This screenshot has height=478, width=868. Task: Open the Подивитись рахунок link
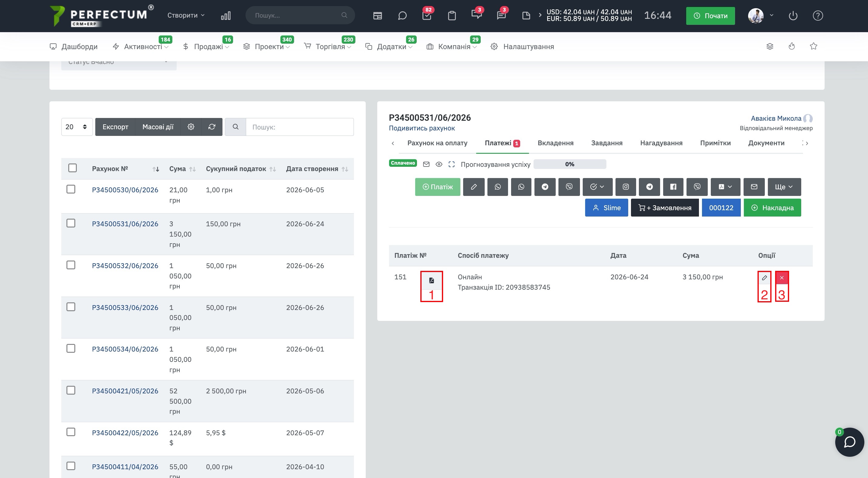(422, 128)
